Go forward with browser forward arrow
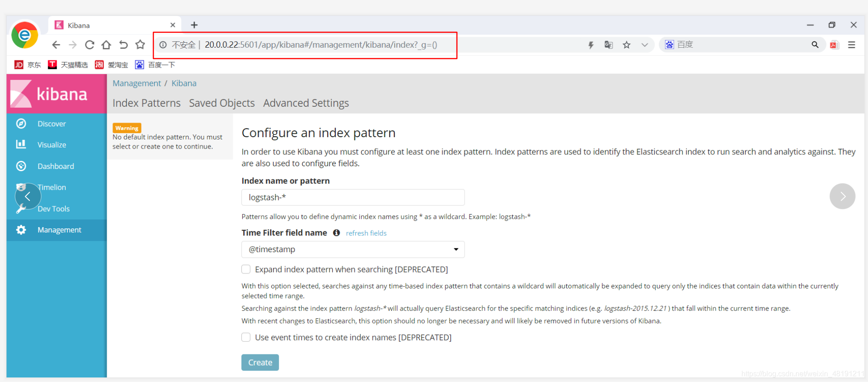Viewport: 868px width, 382px height. click(73, 45)
